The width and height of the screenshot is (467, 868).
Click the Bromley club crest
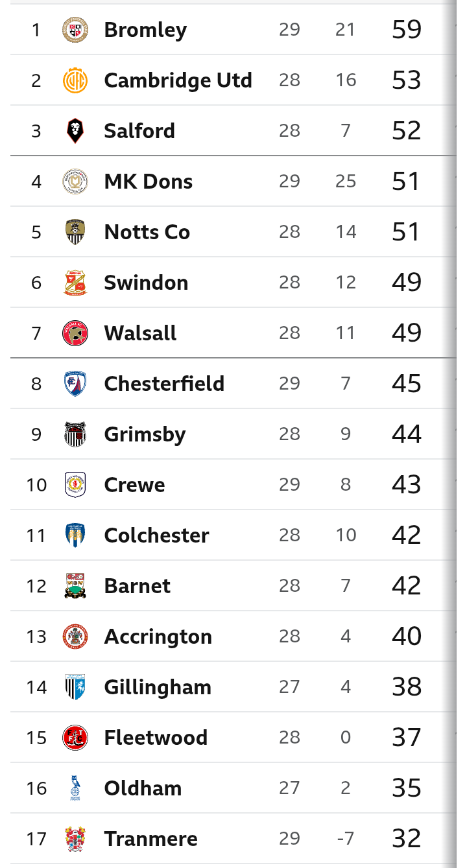pyautogui.click(x=75, y=30)
